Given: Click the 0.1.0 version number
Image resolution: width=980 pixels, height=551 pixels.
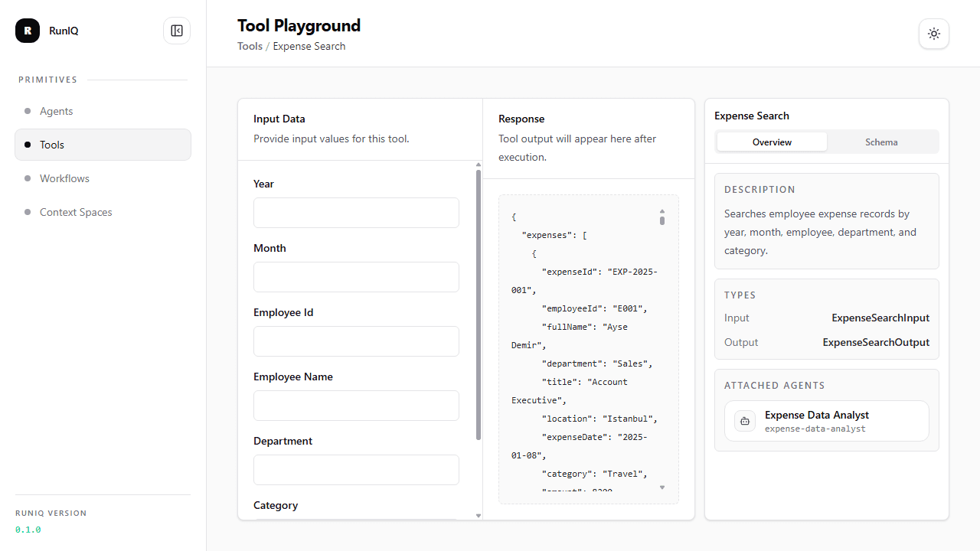Looking at the screenshot, I should click(28, 530).
